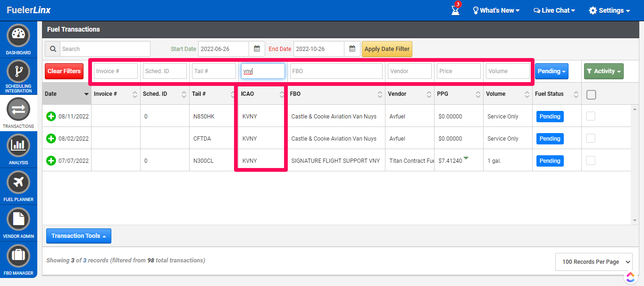Click Pending status for CFTDA row

pyautogui.click(x=550, y=139)
